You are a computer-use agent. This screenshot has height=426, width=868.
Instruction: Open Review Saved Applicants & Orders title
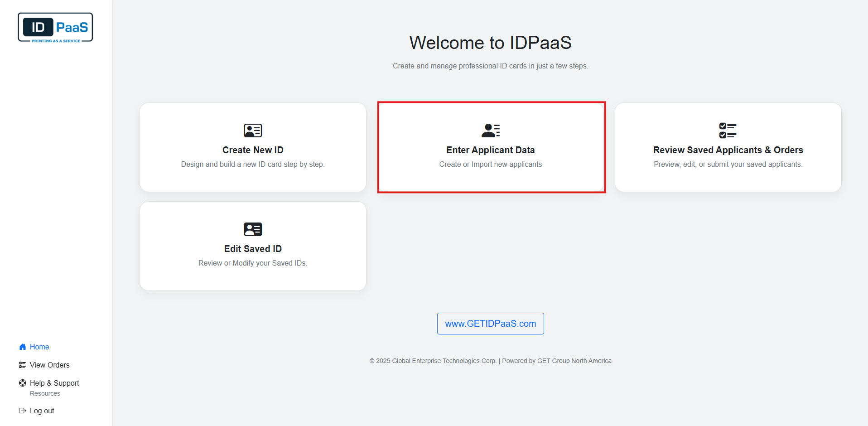(728, 150)
